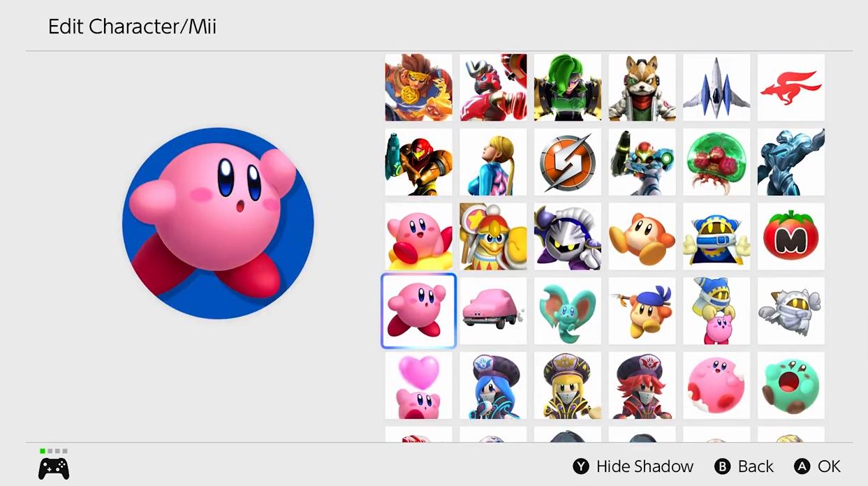Select the highlighted Kirby icon in grid

[x=418, y=311]
